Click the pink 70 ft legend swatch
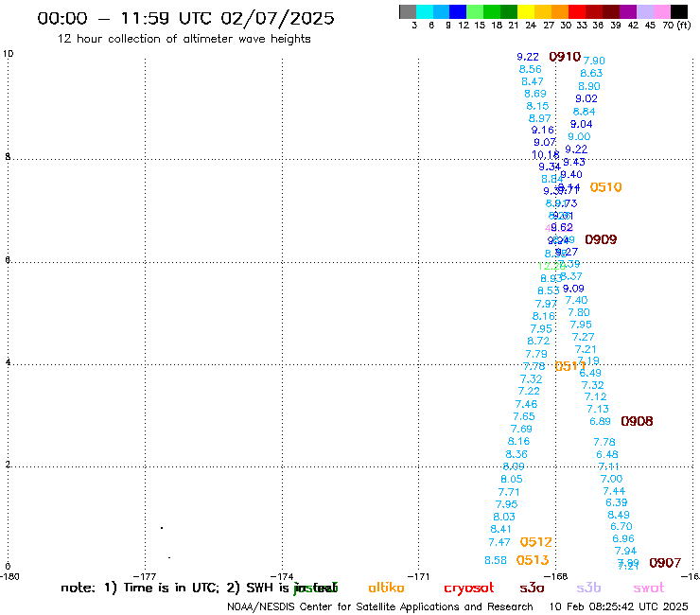 [662, 11]
